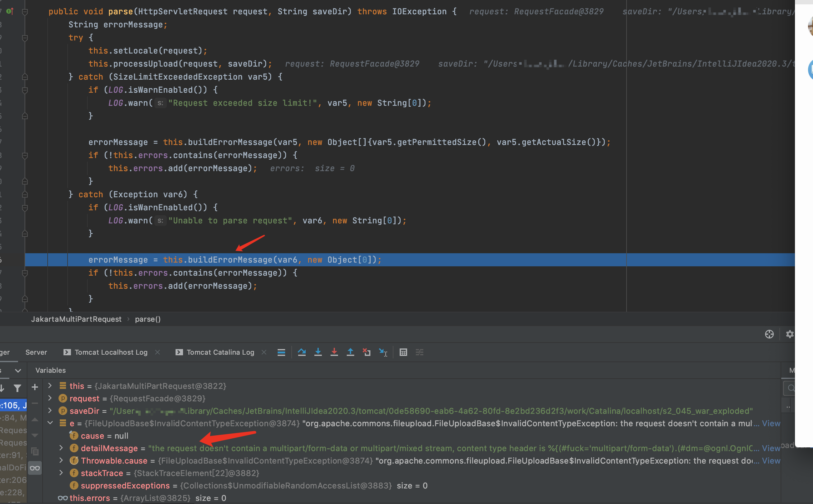Expand the saveDir variable node

point(50,411)
